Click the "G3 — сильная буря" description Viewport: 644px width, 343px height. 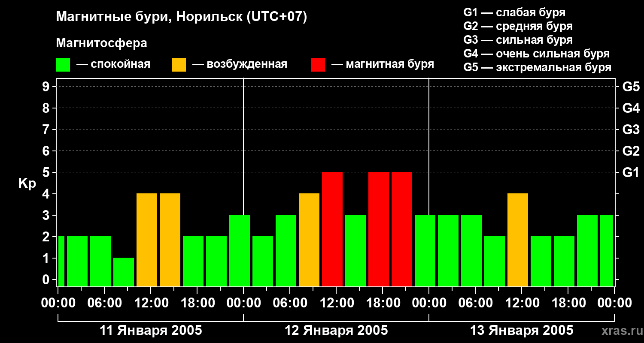(x=518, y=40)
